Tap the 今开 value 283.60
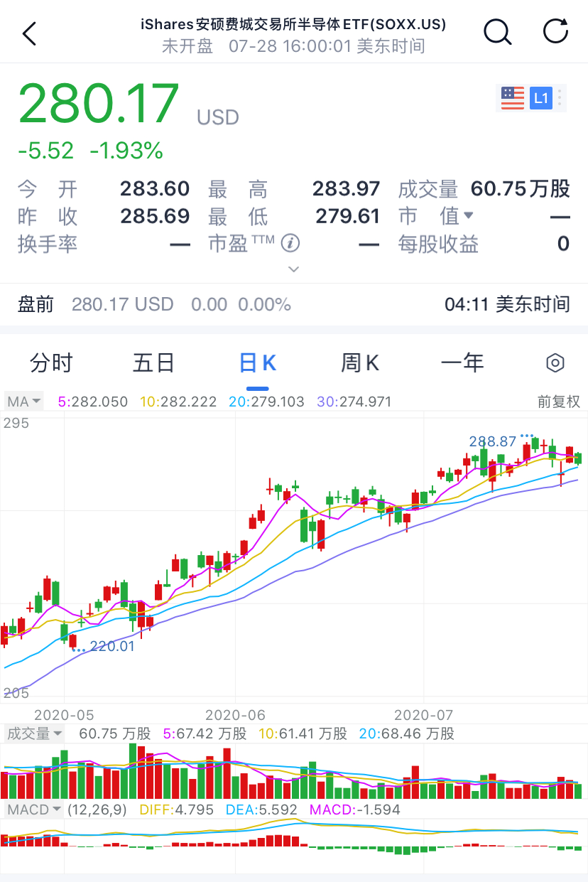588x882 pixels. point(155,189)
